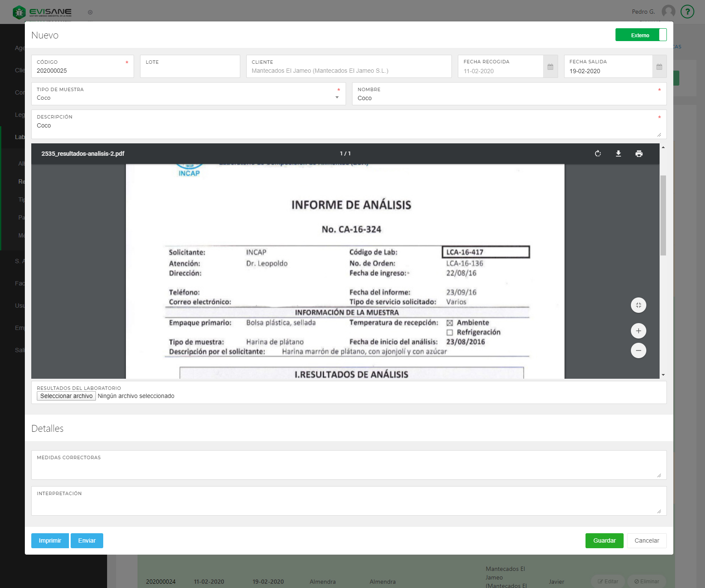Click the Código input field

point(83,66)
